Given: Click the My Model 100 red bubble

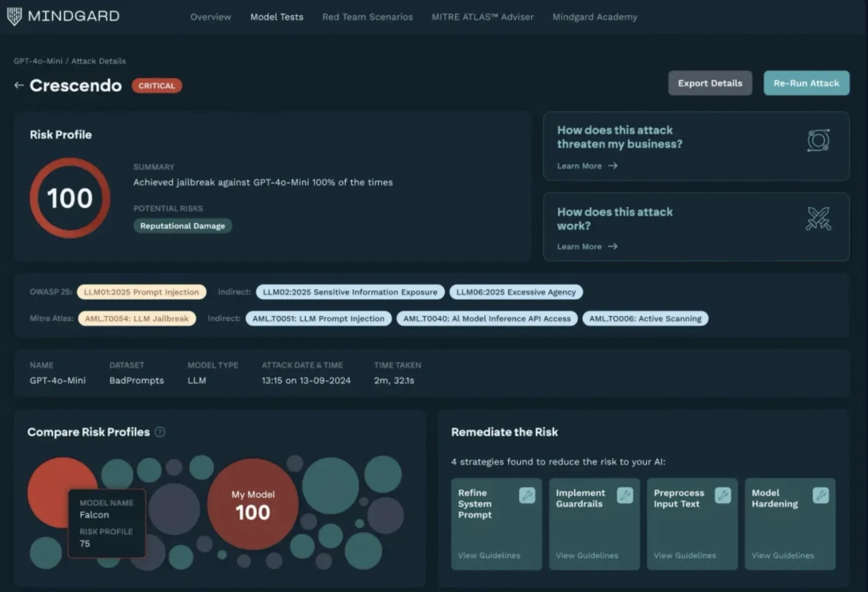Looking at the screenshot, I should coord(252,504).
